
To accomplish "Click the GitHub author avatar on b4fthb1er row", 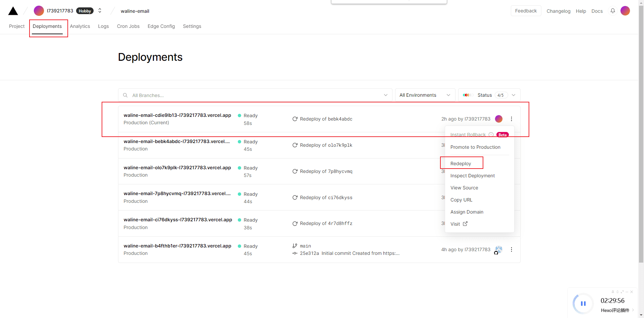I will click(x=498, y=250).
